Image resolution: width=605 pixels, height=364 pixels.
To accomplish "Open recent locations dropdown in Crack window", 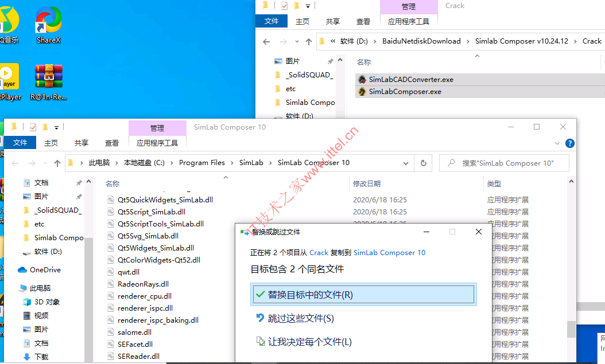I will click(297, 42).
